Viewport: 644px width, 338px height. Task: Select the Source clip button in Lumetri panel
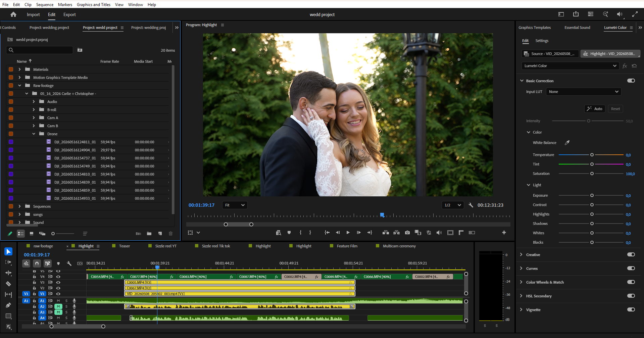(550, 54)
